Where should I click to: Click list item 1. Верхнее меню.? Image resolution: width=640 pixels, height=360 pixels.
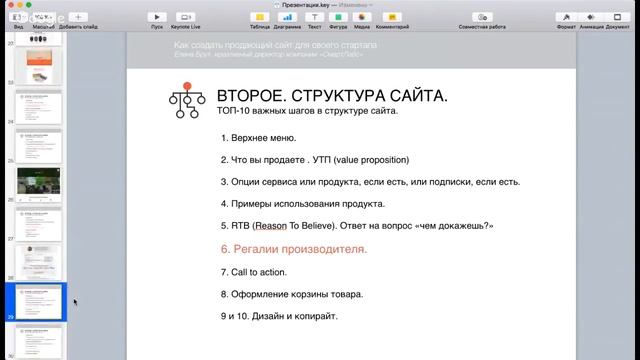click(x=258, y=138)
